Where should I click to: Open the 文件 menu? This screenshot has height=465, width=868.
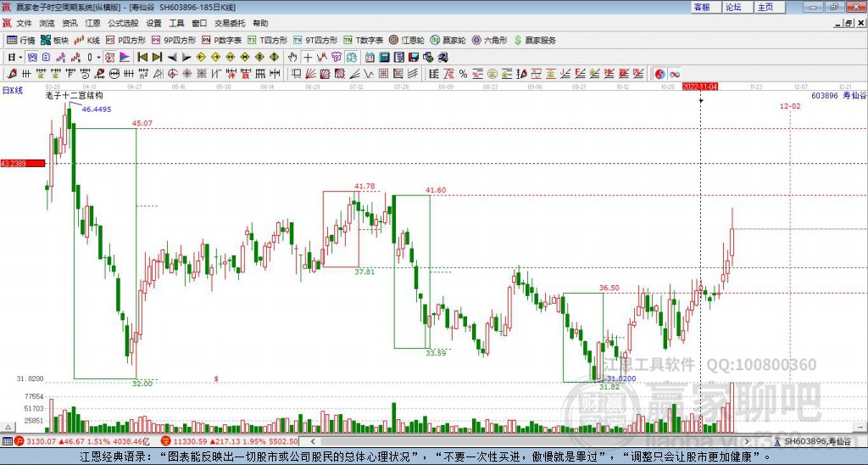pos(25,23)
